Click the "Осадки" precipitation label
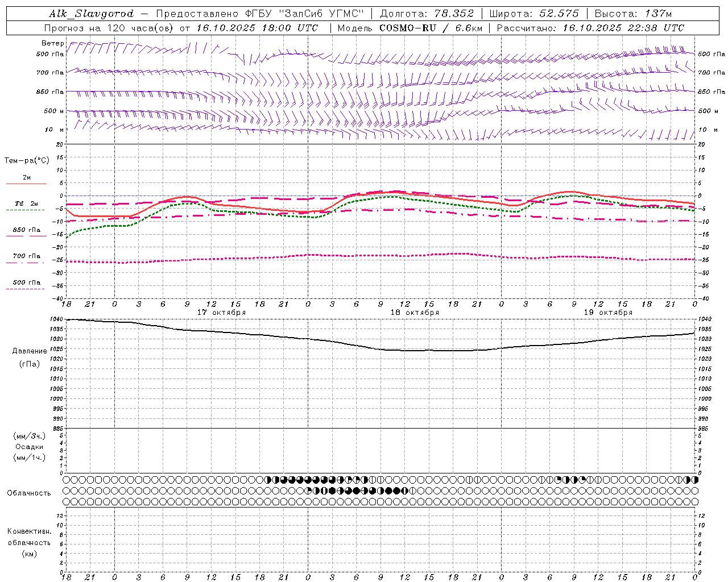Screen dimensions: 728x582 coord(30,447)
